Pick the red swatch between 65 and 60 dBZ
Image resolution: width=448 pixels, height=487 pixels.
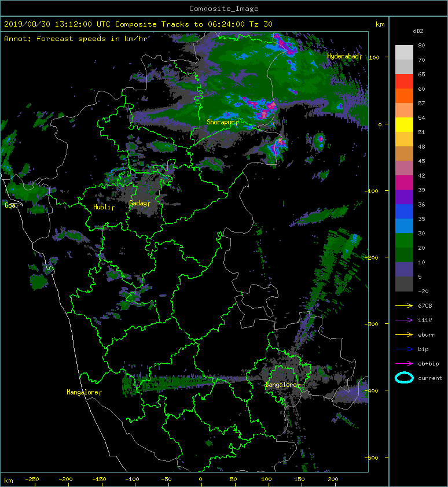point(404,82)
